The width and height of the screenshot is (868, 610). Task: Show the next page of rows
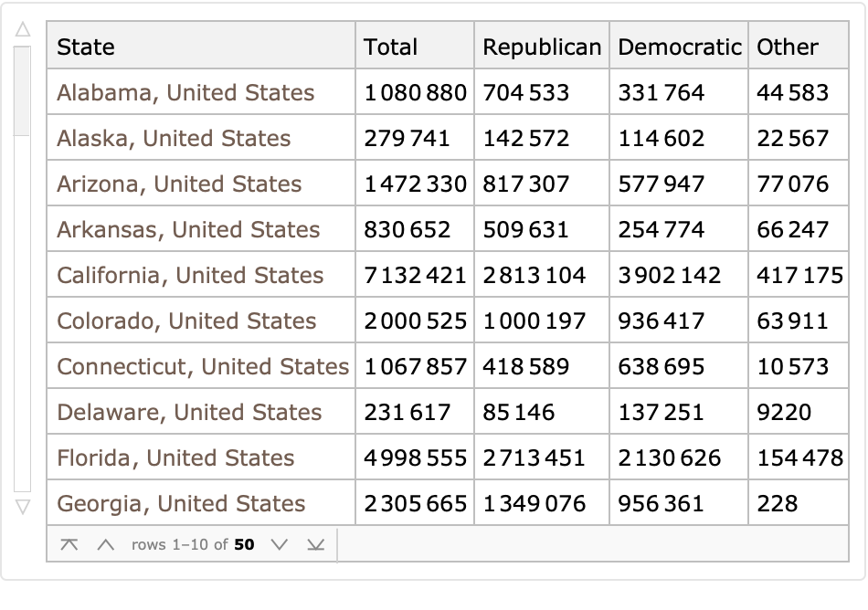280,545
